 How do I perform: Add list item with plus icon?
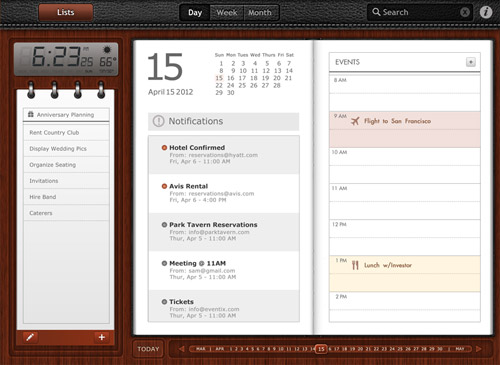coord(102,337)
